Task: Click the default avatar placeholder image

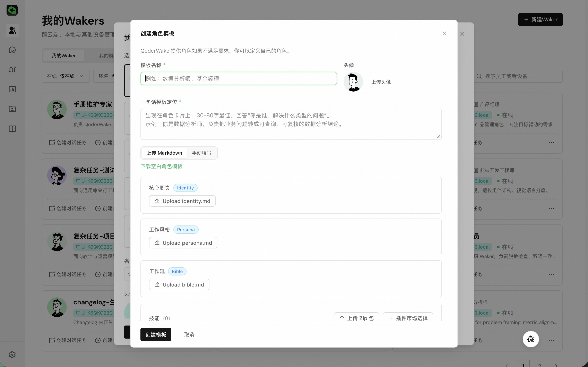Action: point(353,82)
